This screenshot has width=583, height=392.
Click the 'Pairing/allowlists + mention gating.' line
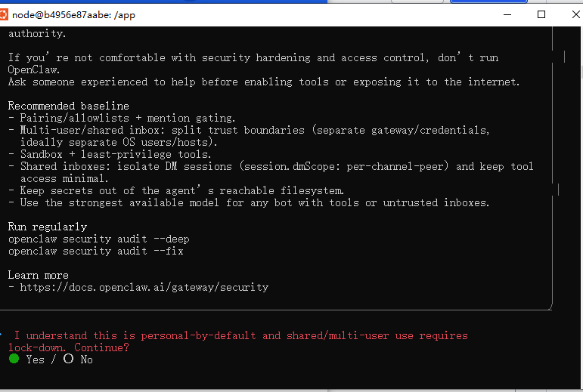[x=122, y=119]
